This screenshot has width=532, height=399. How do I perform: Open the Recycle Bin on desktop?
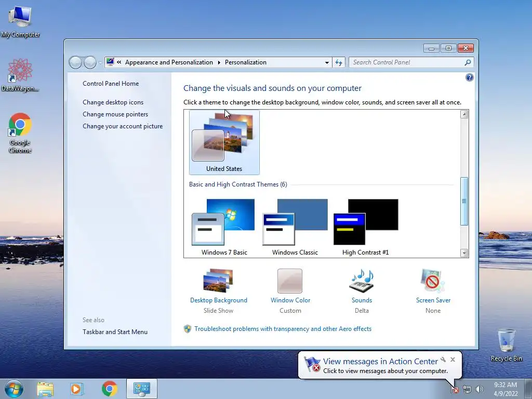[506, 345]
